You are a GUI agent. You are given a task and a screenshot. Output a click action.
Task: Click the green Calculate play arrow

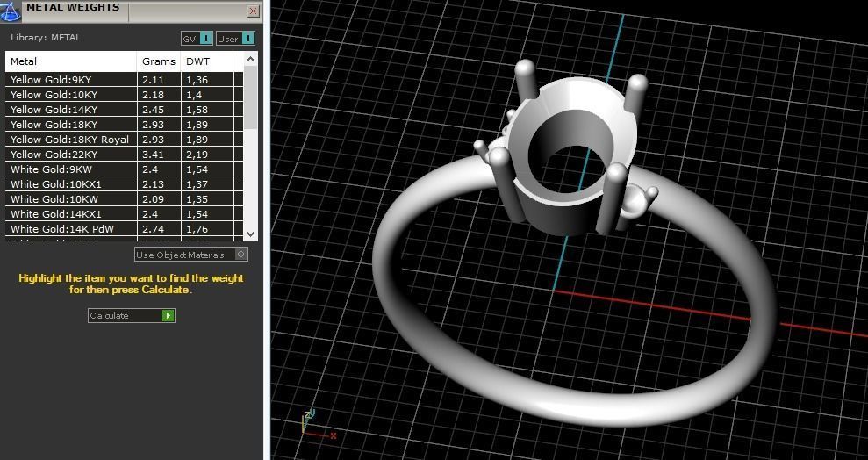[168, 315]
